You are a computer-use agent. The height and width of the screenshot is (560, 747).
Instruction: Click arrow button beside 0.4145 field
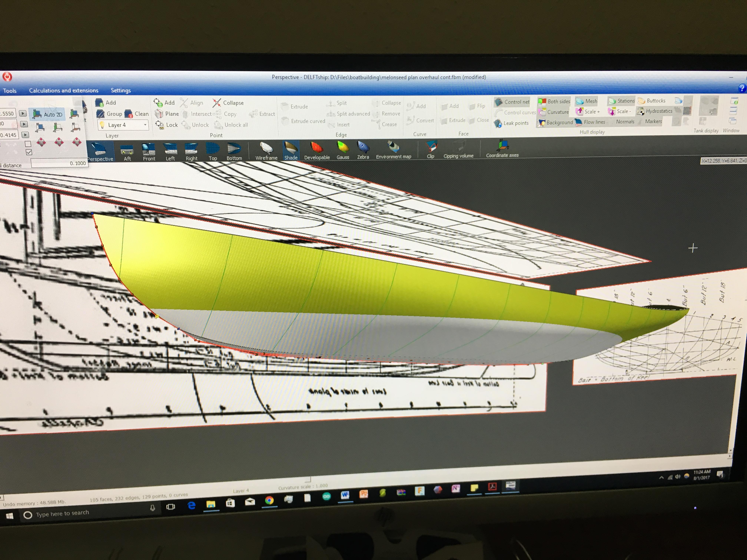[25, 135]
